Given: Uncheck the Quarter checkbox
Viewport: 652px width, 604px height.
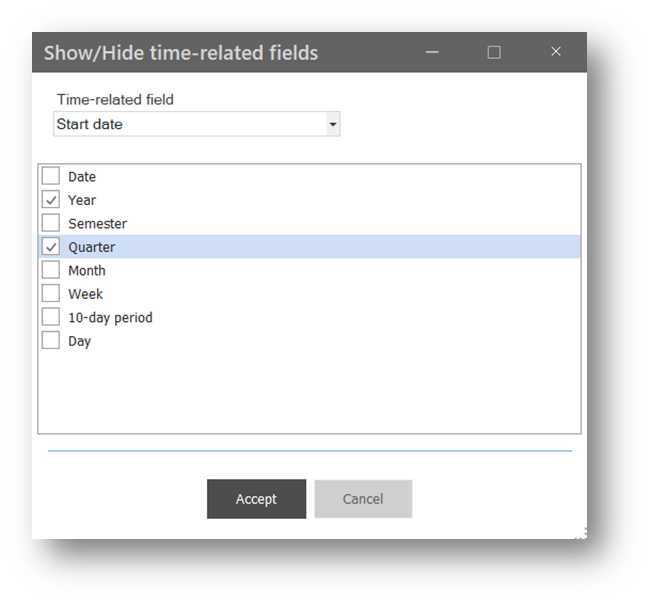Looking at the screenshot, I should [51, 247].
